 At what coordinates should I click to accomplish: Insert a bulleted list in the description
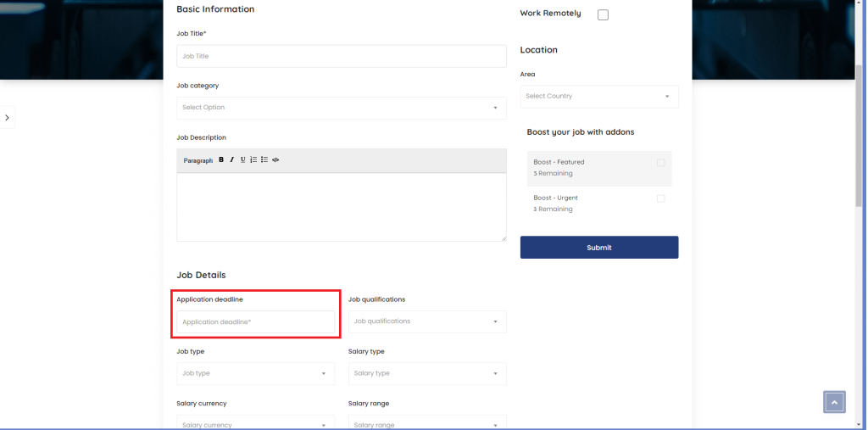(264, 159)
